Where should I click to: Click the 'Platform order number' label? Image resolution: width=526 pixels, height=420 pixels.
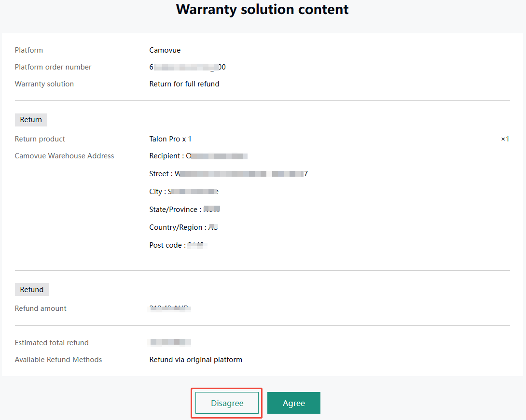click(x=53, y=67)
